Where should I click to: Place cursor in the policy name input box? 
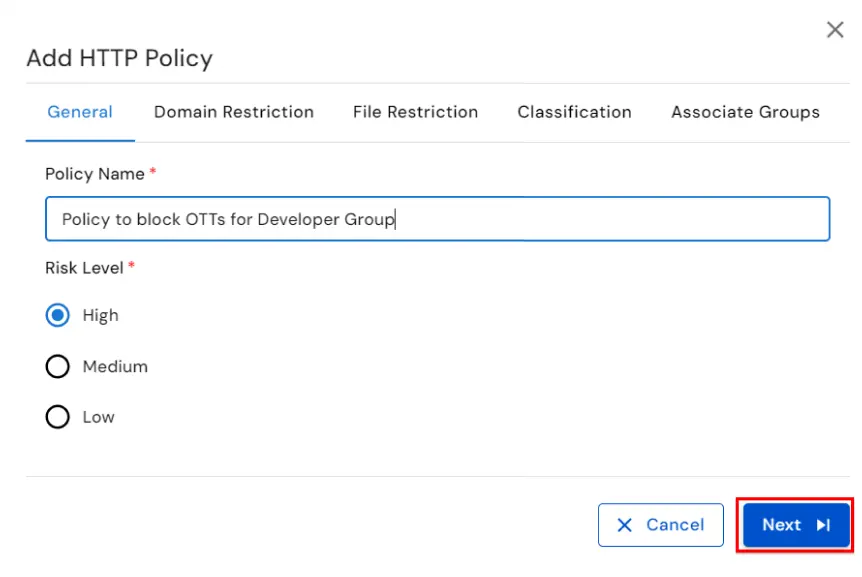coord(437,219)
